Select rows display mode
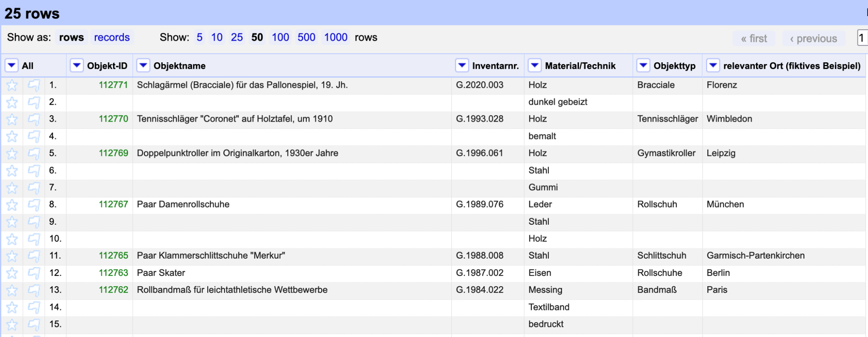Image resolution: width=868 pixels, height=337 pixels. pyautogui.click(x=71, y=37)
